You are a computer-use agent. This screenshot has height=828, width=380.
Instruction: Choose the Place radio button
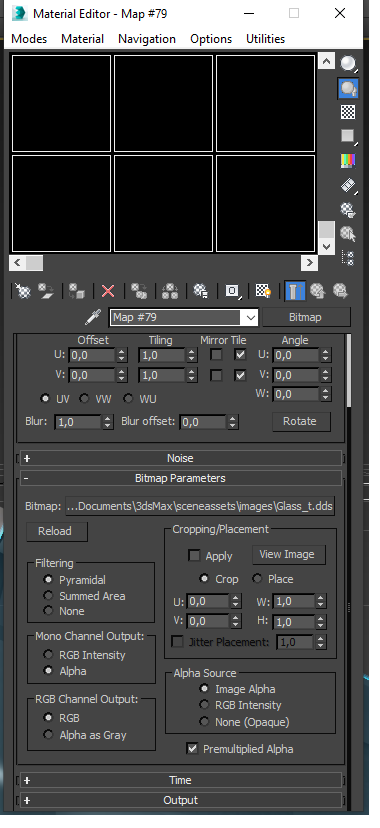click(257, 579)
